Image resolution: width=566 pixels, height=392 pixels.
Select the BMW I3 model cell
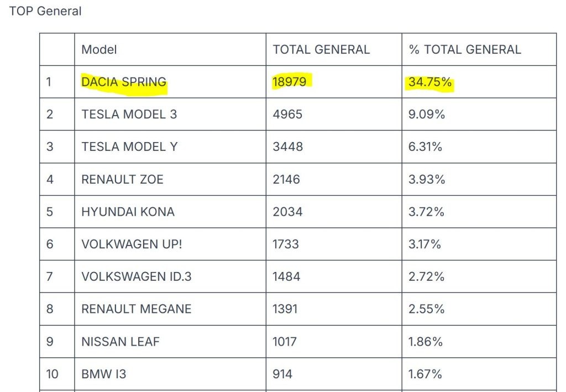pos(104,374)
